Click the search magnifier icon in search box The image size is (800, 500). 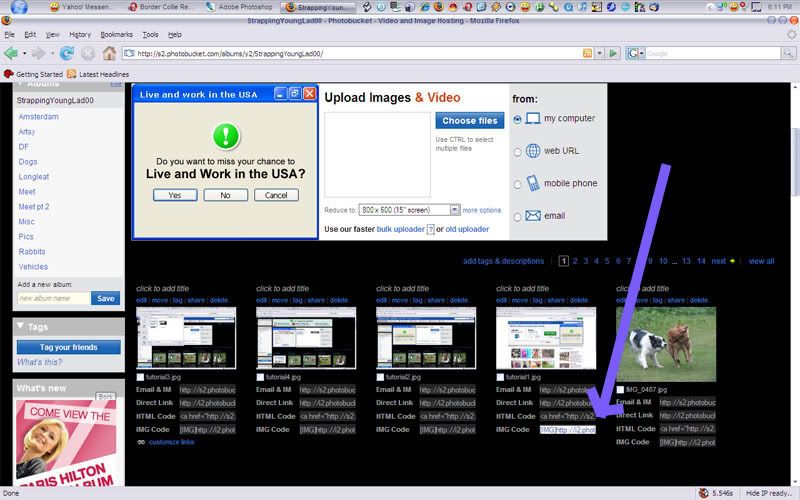click(788, 53)
